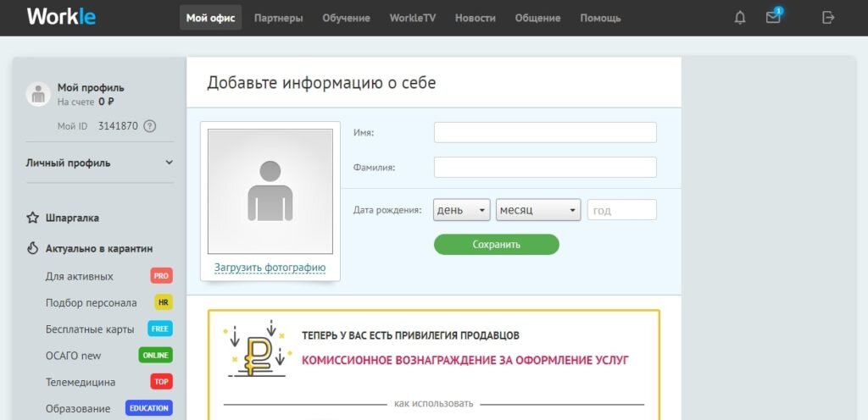Open Бесплатные карты sidebar item
This screenshot has width=868, height=420.
click(90, 329)
